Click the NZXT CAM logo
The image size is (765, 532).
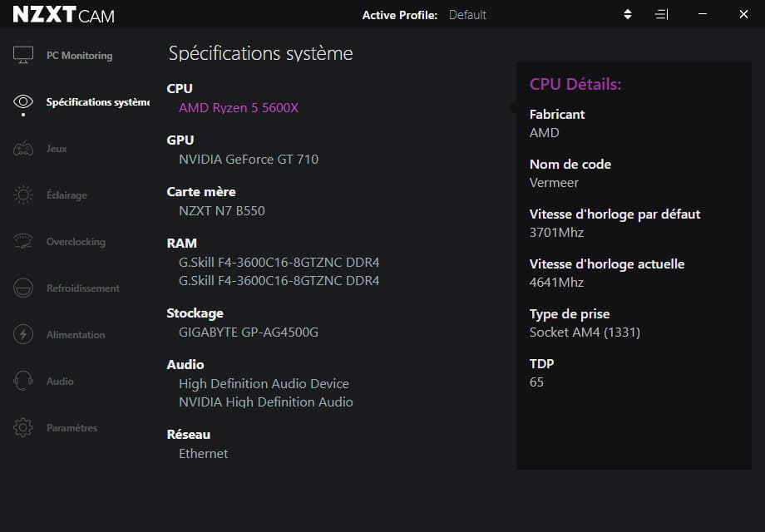[x=63, y=15]
